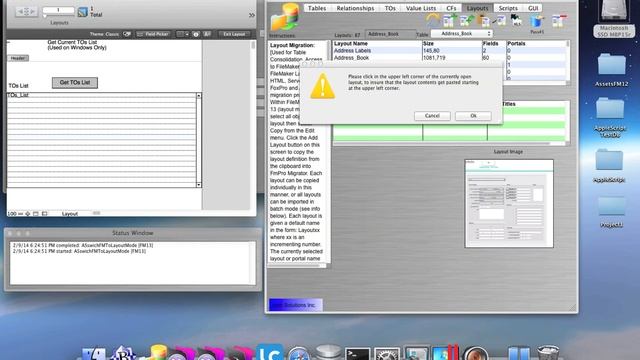Click Exit Layout in FileMaker window
This screenshot has width=640, height=360.
coord(234,34)
